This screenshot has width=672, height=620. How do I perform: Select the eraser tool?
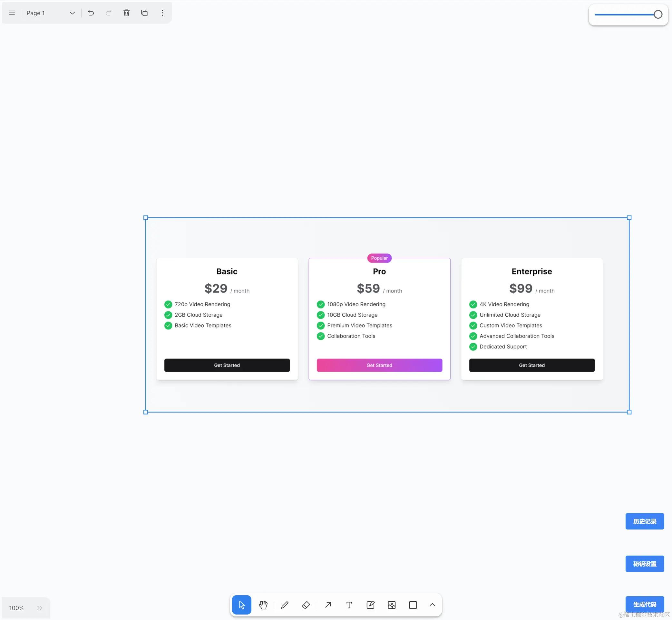pos(306,605)
